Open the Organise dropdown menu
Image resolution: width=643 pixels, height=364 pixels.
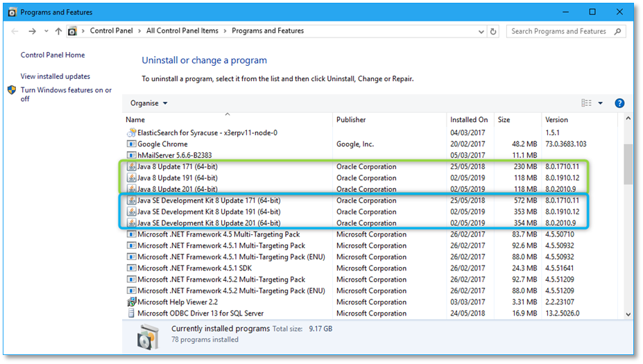point(149,103)
